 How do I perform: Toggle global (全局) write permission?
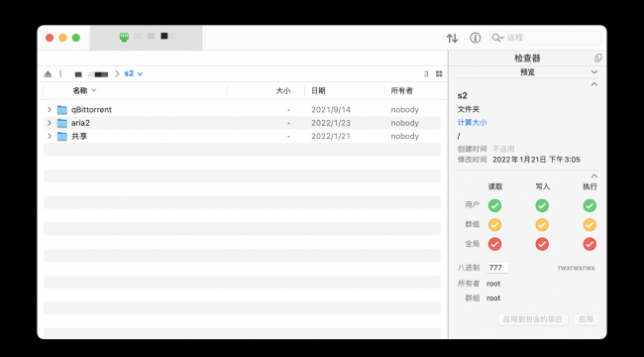(x=542, y=244)
